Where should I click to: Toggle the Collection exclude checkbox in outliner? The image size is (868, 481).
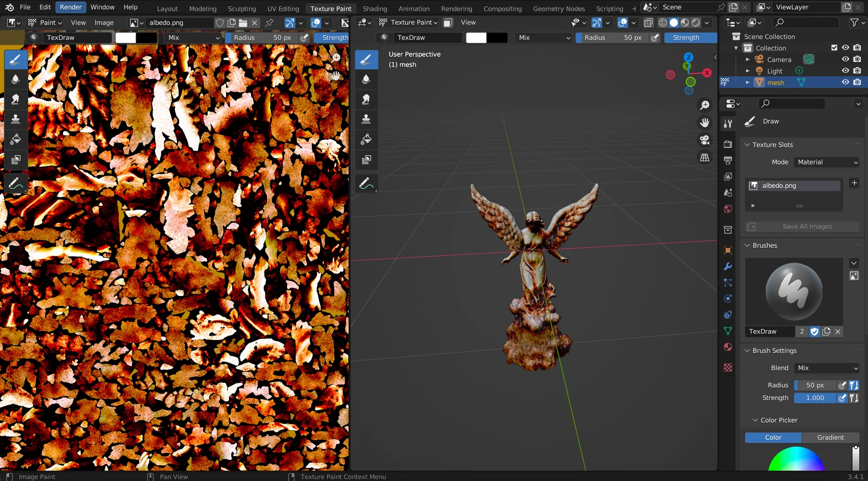tap(834, 48)
